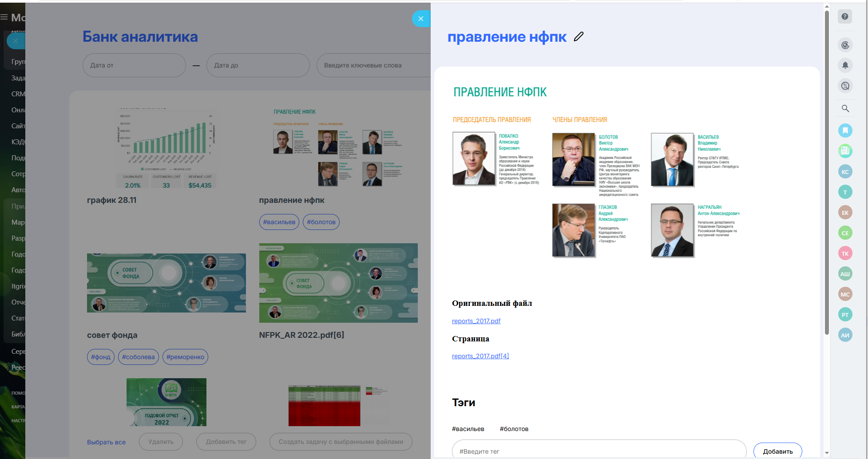Toggle the hamburger main menu icon

(4, 17)
